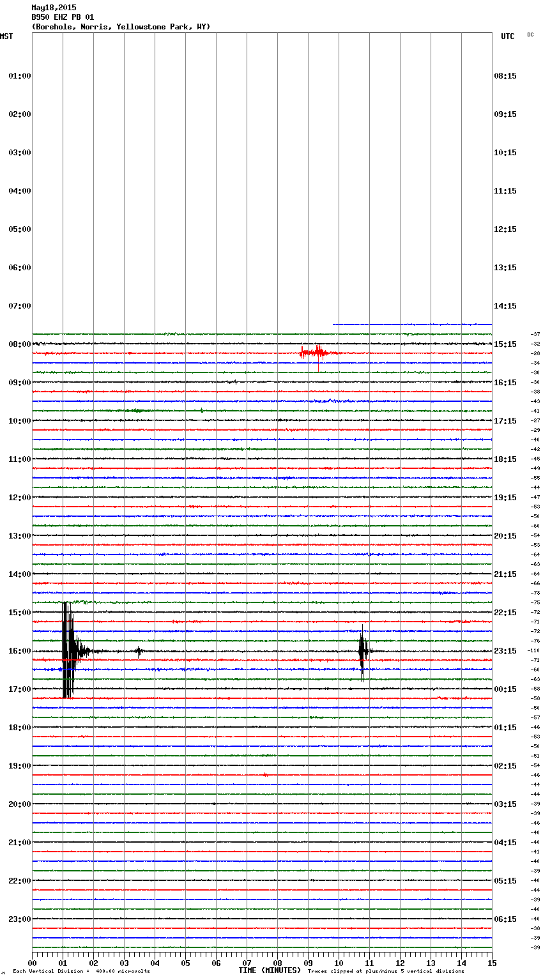Viewport: 543px width, 980px height.
Task: Click the 'DC' column heading
Action: pos(530,34)
